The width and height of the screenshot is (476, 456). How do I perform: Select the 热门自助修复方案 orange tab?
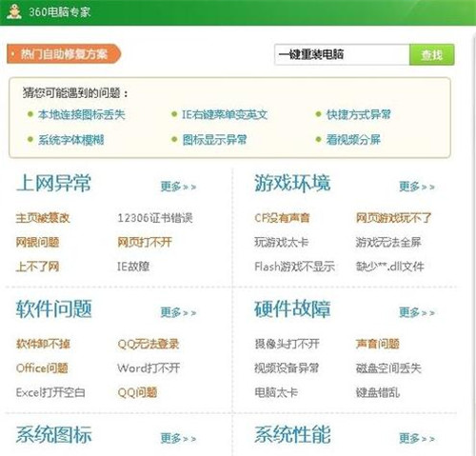pyautogui.click(x=64, y=53)
